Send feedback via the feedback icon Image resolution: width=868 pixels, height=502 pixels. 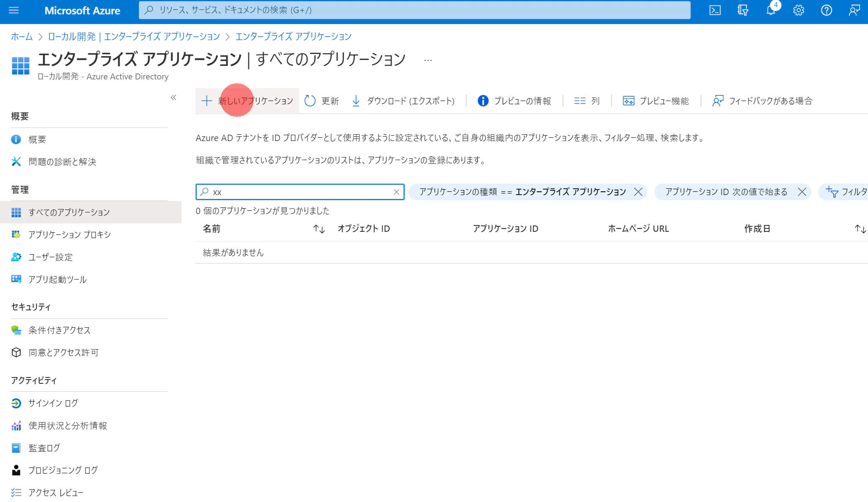(854, 11)
